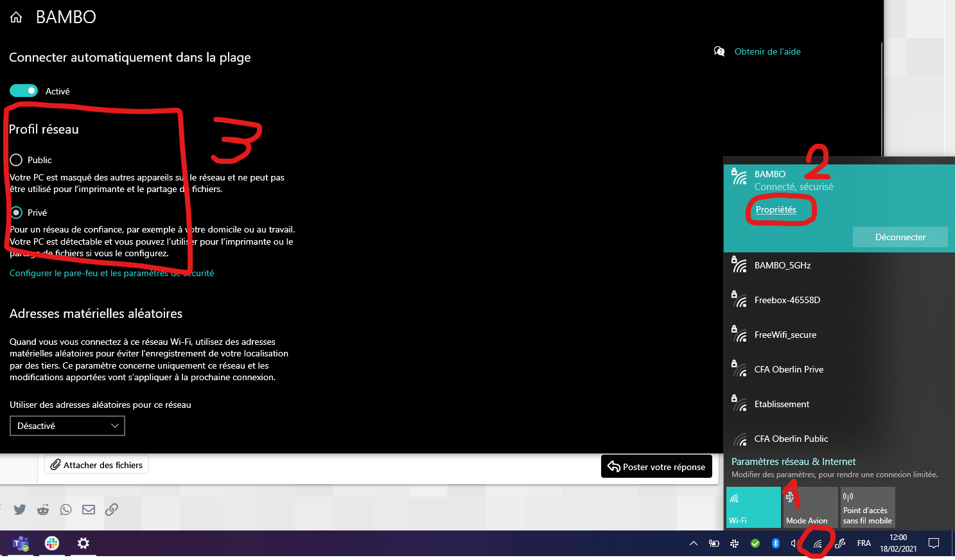
Task: Click the Wi-Fi signal icon beside CFA Oberlin Public
Action: (x=740, y=439)
